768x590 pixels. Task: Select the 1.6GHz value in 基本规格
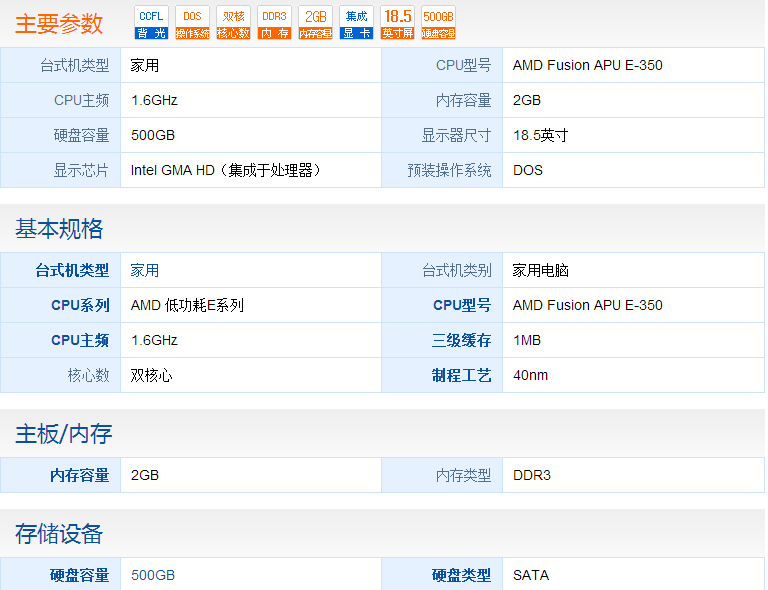(x=154, y=340)
